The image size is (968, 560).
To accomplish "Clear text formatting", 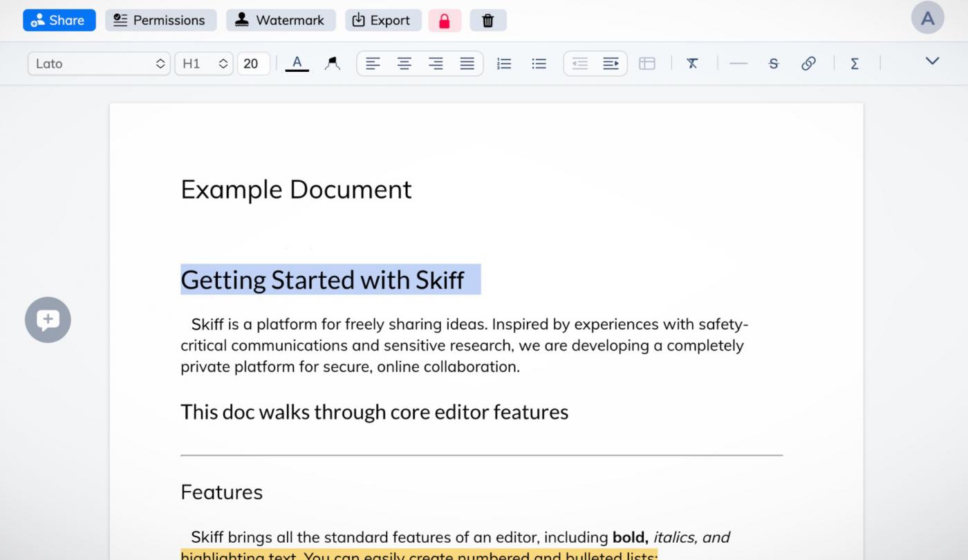I will (x=692, y=64).
